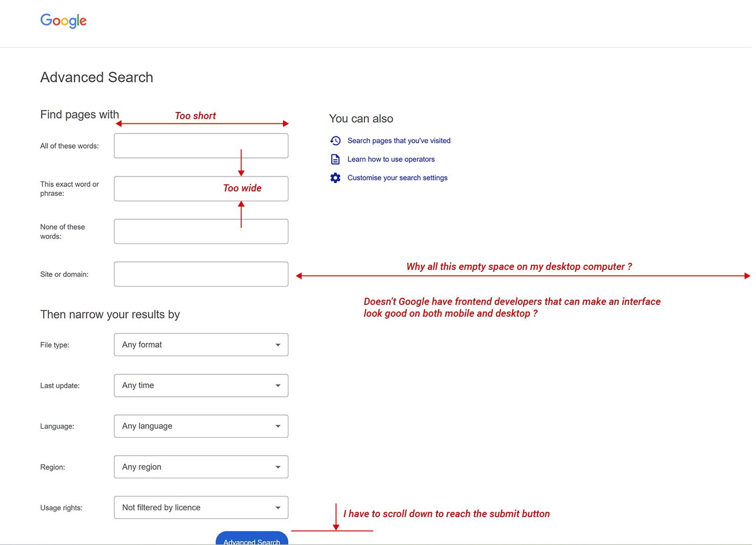The height and width of the screenshot is (545, 756).
Task: Click the 'Find pages with' heading
Action: coord(79,115)
